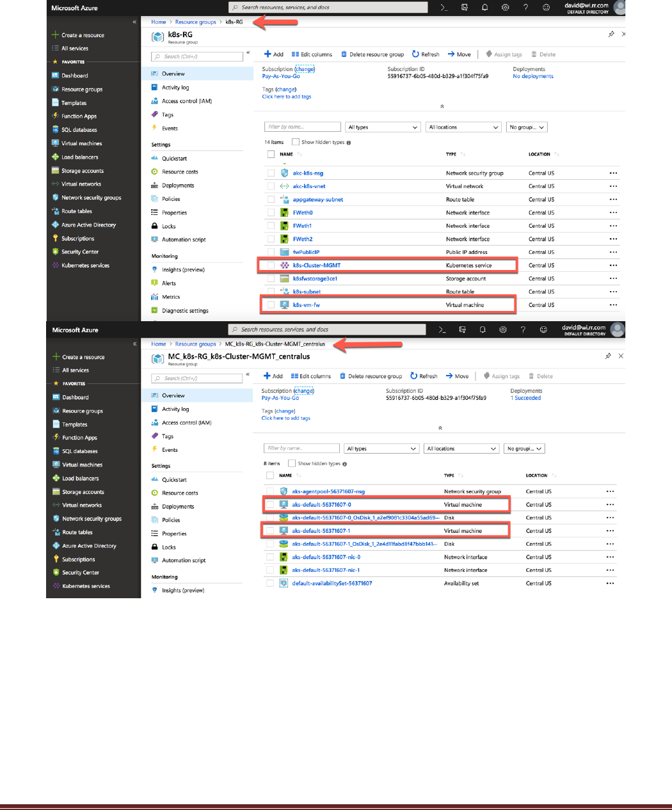The height and width of the screenshot is (810, 672).
Task: Open notifications bell in the k8s-RG portal header
Action: pyautogui.click(x=484, y=8)
